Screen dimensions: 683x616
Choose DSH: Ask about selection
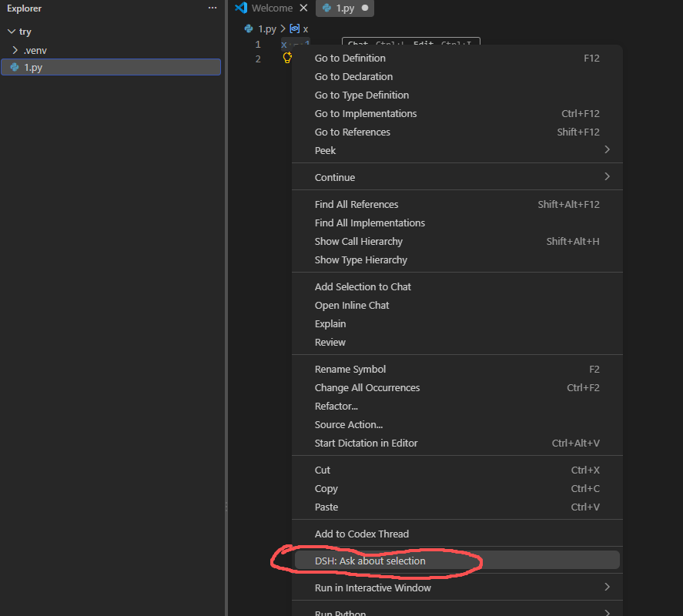[457, 561]
